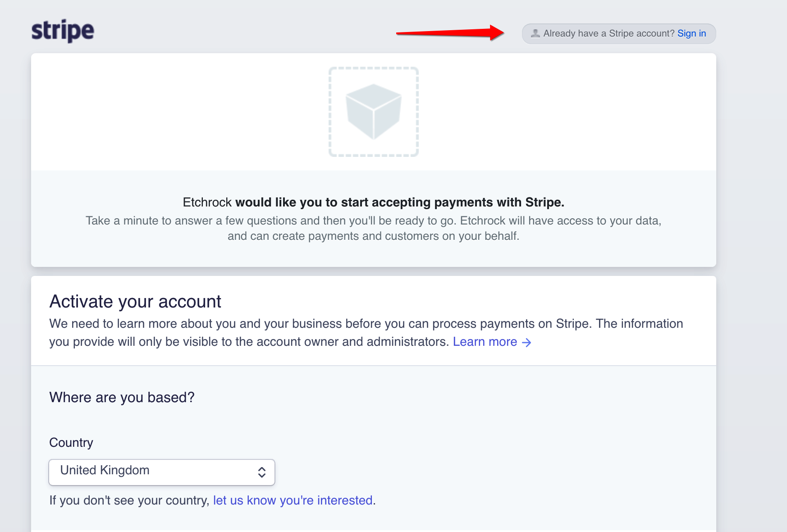Screen dimensions: 787x532
Task: Click the dashed border of the logo placeholder
Action: coord(330,112)
